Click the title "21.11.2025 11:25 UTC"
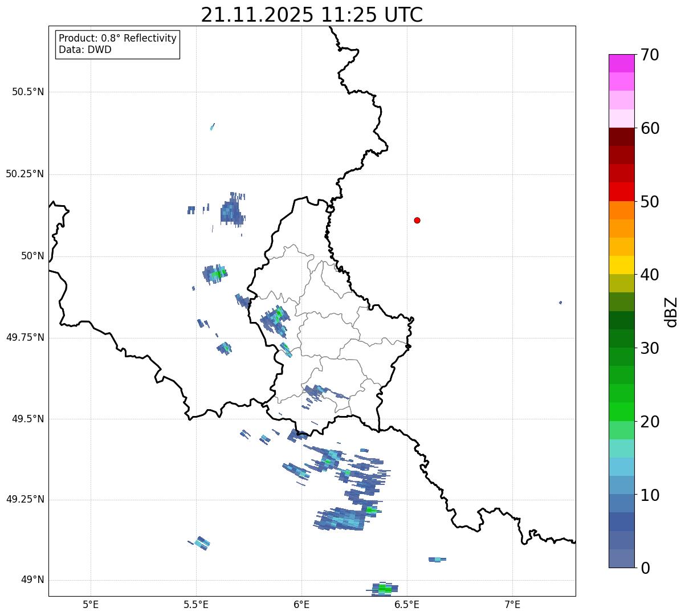The height and width of the screenshot is (616, 685). [x=312, y=15]
